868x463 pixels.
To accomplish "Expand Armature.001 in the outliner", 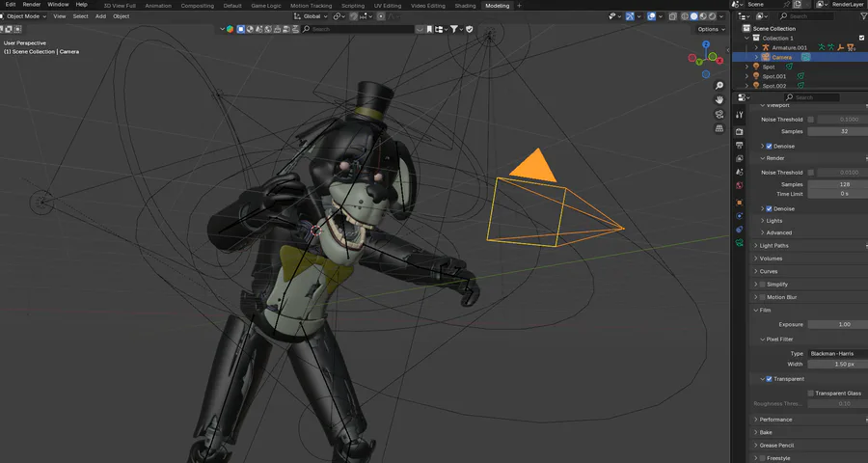I will (756, 47).
